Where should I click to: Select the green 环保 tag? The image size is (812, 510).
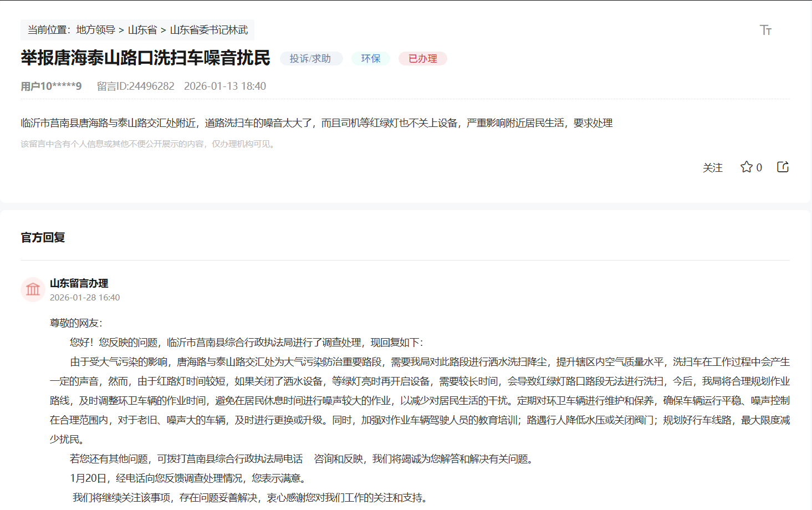tap(370, 58)
